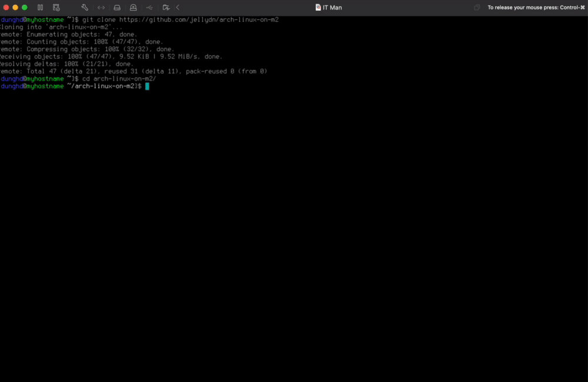
Task: Click the 'IT Man' window title
Action: click(332, 7)
